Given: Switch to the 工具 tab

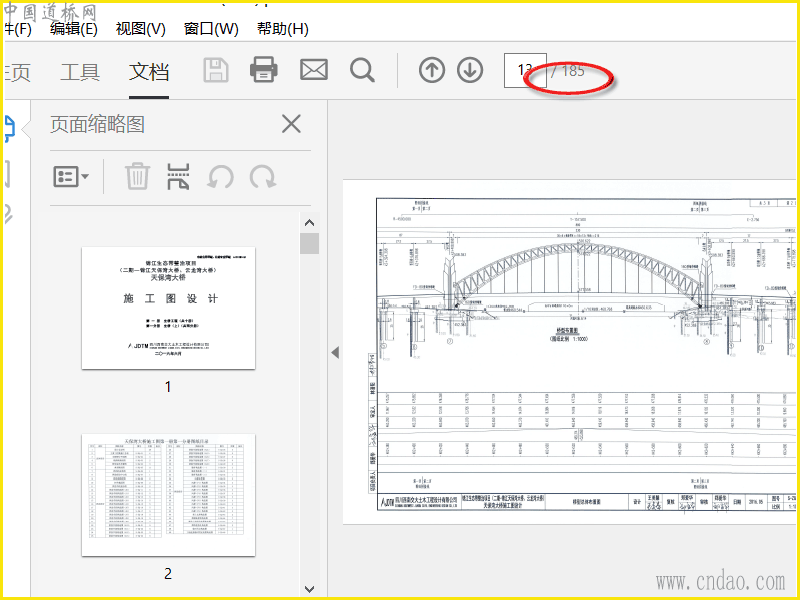Looking at the screenshot, I should click(x=80, y=72).
